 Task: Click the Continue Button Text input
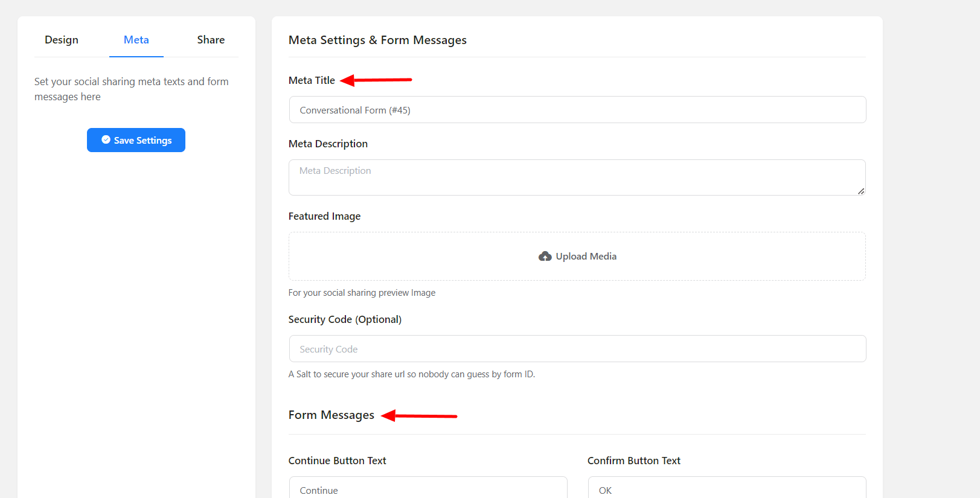428,490
